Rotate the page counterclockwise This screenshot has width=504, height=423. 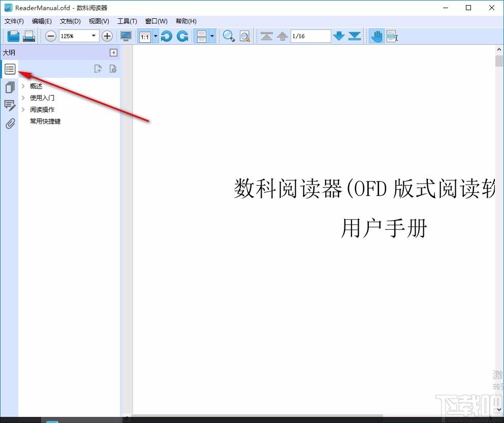pos(166,36)
